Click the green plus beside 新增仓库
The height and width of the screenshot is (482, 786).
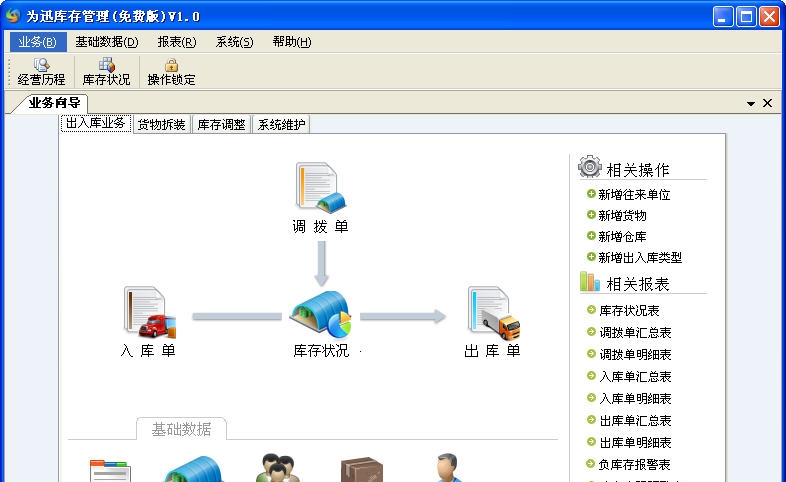tap(591, 236)
